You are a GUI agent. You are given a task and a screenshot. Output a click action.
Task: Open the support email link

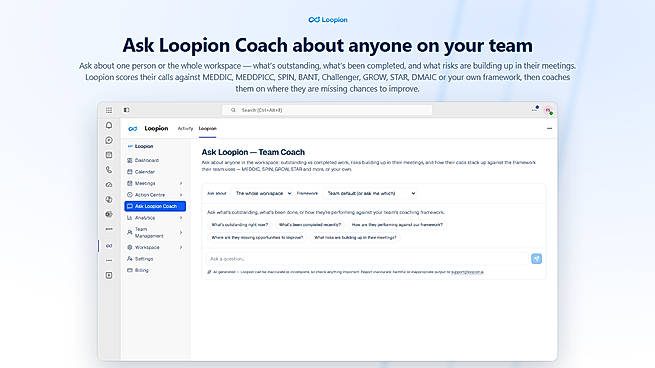pyautogui.click(x=467, y=272)
